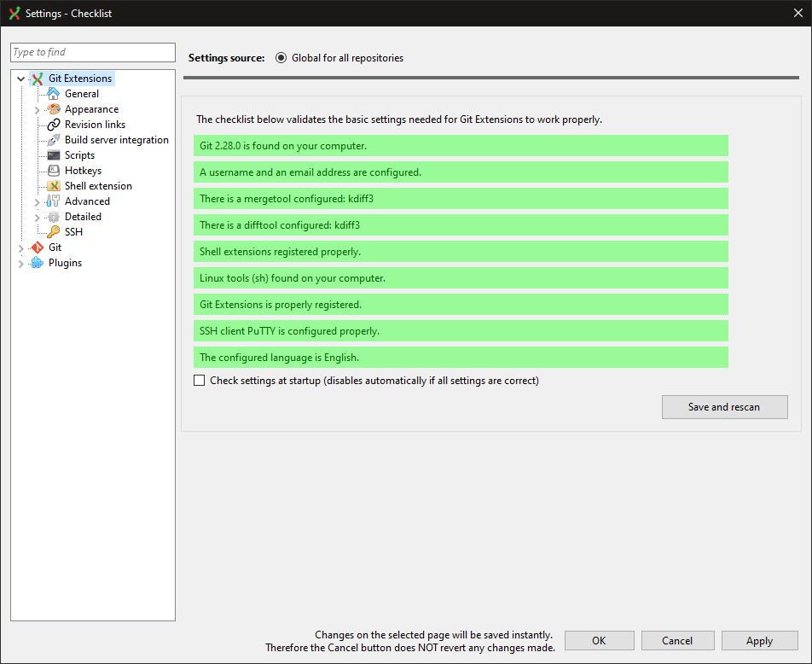812x664 pixels.
Task: Open the Hotkeys settings page
Action: point(83,171)
